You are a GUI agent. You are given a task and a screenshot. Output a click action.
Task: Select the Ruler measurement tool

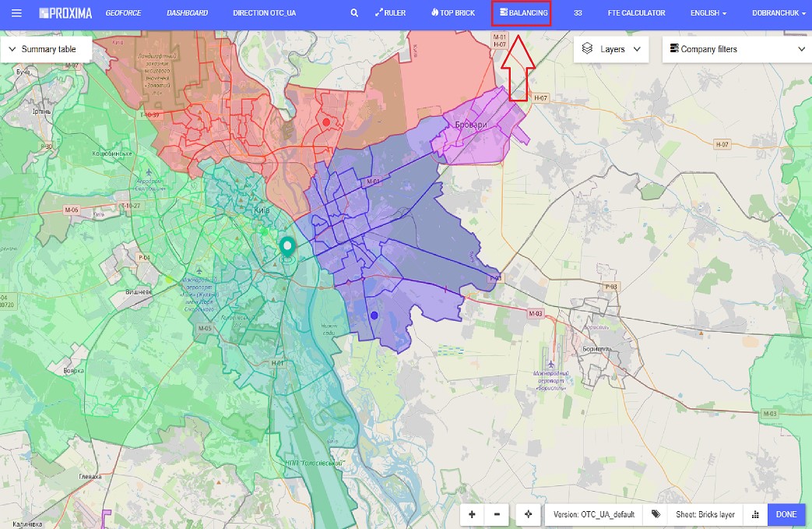coord(390,12)
